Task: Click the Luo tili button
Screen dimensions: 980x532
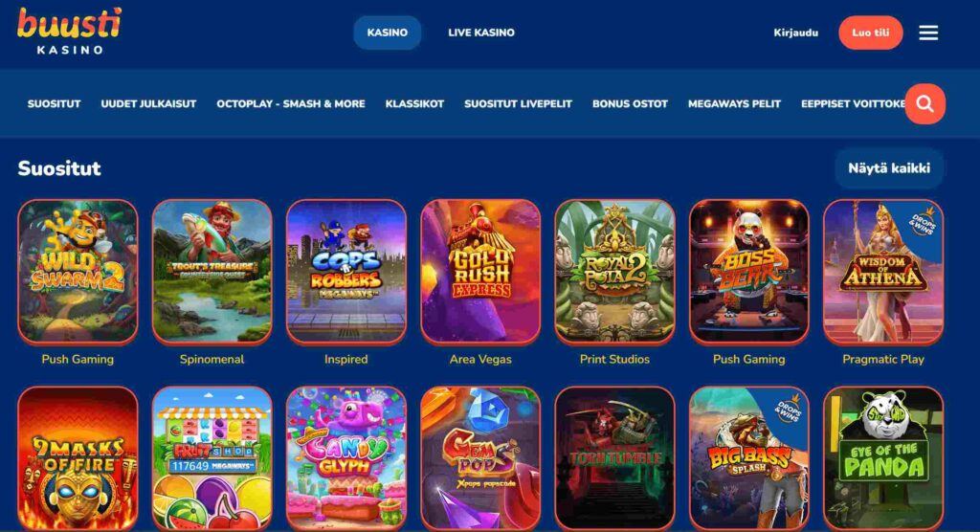Action: (871, 33)
